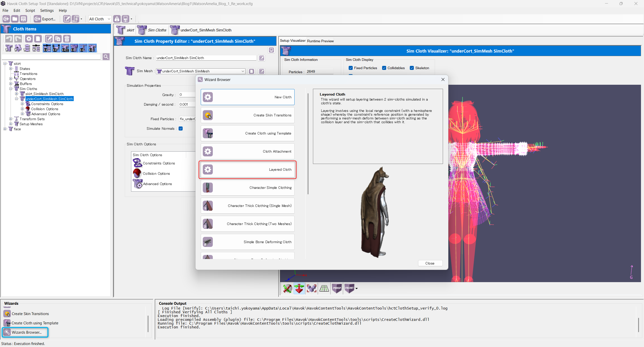This screenshot has width=644, height=347.
Task: Click the Gravity input field
Action: coord(187,95)
